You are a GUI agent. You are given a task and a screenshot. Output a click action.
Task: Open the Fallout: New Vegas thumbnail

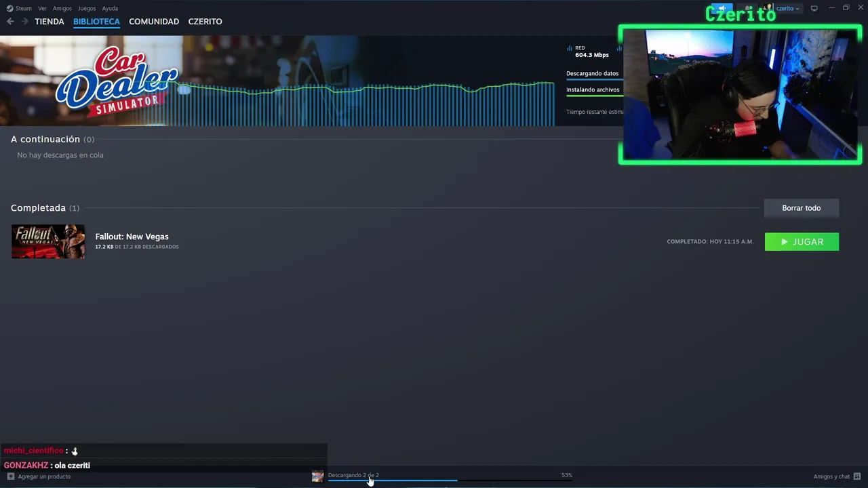(48, 241)
